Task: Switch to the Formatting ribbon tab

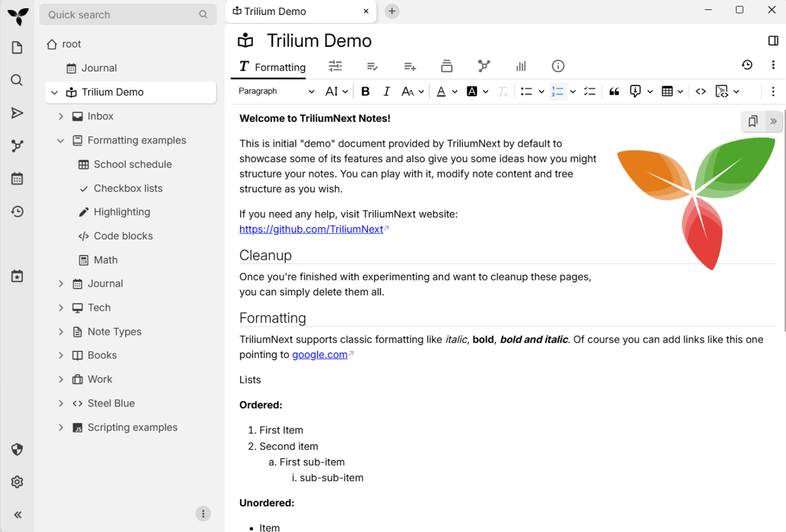Action: click(x=273, y=67)
